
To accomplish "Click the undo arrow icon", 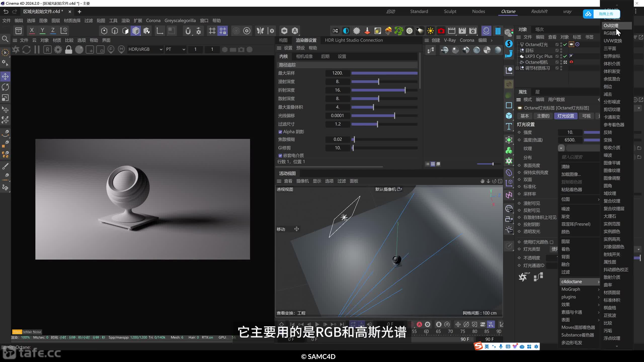I will point(6,12).
